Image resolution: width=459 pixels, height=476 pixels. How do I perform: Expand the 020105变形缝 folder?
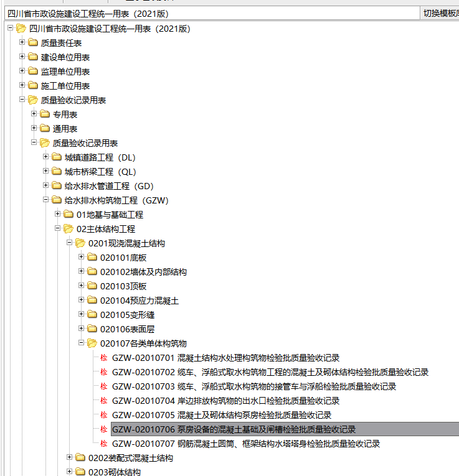pyautogui.click(x=81, y=314)
